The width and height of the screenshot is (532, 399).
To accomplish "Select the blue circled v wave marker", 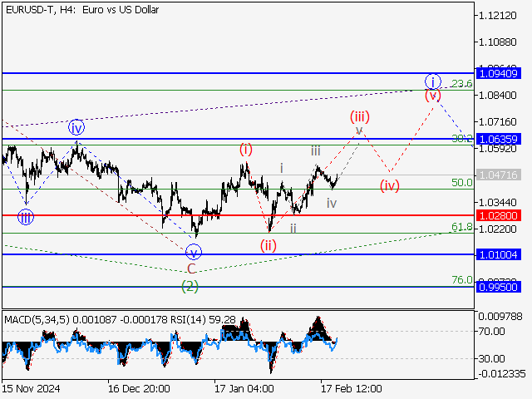I will 193,251.
